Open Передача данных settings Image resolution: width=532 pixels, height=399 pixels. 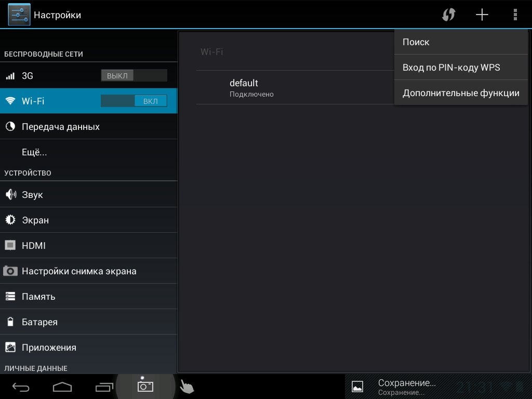[60, 127]
